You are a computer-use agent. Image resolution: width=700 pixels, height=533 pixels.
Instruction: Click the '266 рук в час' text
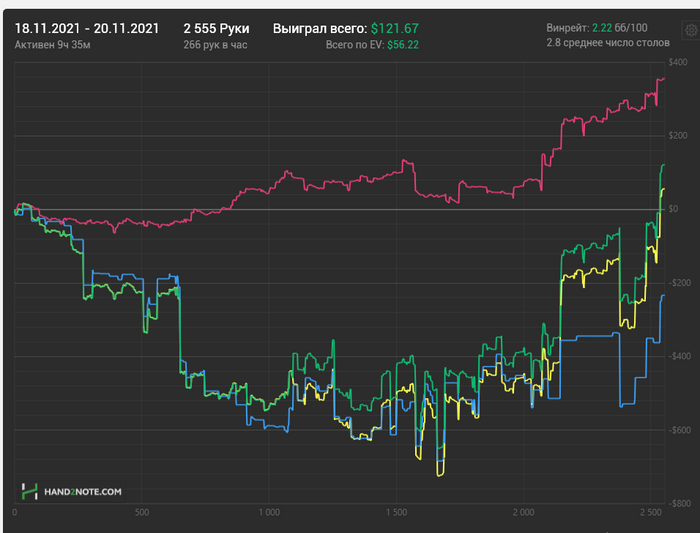(215, 45)
